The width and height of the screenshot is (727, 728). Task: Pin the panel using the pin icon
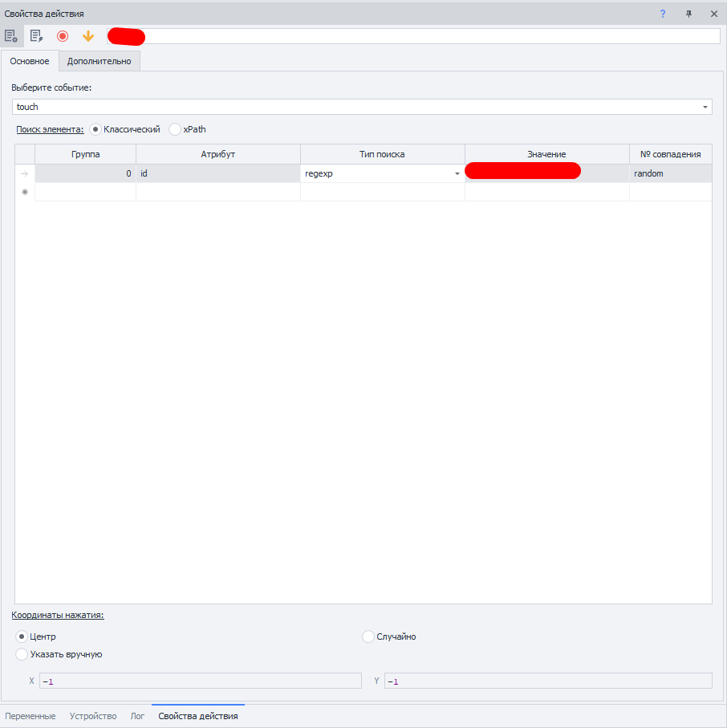click(x=688, y=14)
